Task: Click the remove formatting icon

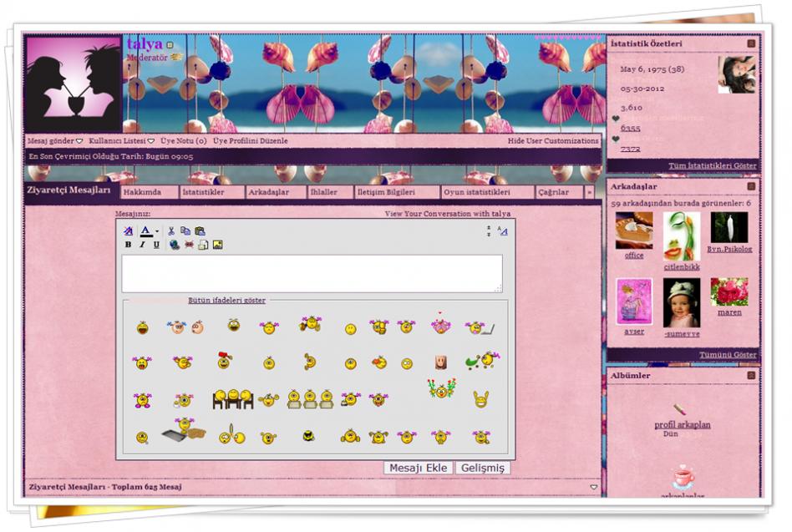Action: click(128, 231)
